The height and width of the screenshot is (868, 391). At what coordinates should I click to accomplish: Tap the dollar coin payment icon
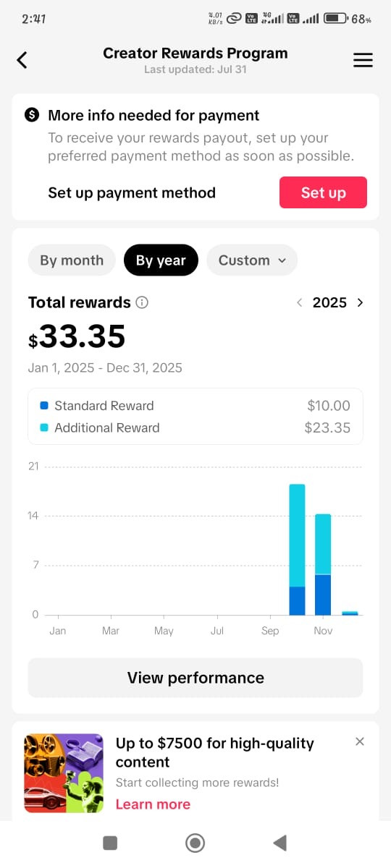[x=32, y=115]
